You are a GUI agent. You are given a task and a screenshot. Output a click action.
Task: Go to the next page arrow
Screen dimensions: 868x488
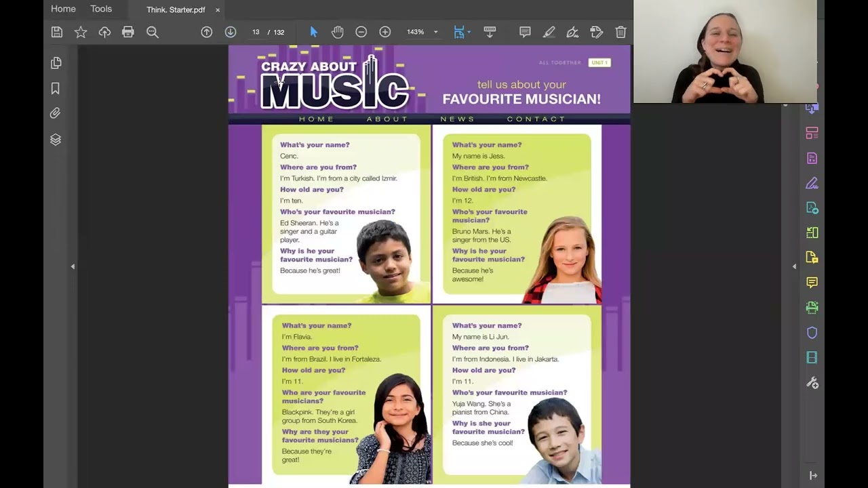click(231, 32)
